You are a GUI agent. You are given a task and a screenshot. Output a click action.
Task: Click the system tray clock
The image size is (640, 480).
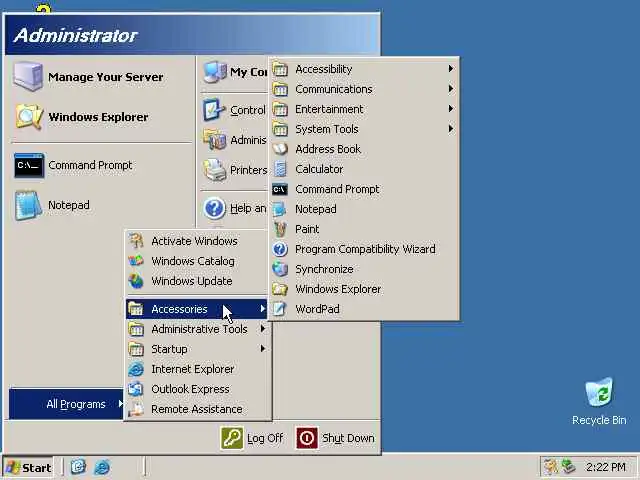(605, 467)
